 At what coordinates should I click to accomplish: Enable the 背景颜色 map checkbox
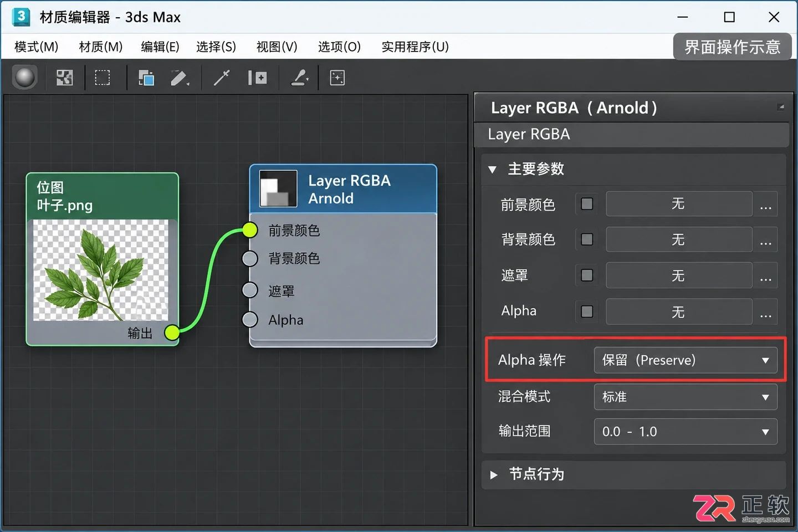(587, 239)
